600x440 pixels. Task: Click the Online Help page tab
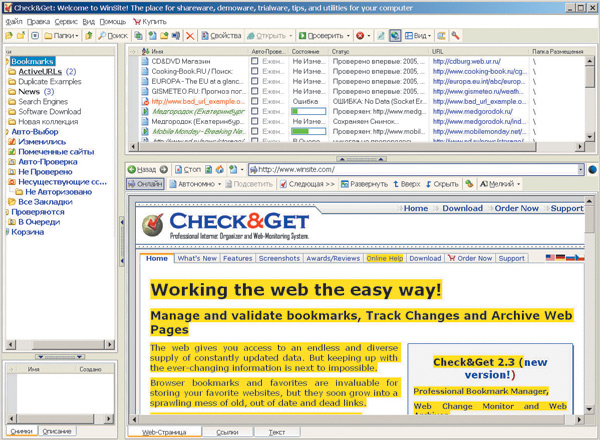[x=385, y=258]
